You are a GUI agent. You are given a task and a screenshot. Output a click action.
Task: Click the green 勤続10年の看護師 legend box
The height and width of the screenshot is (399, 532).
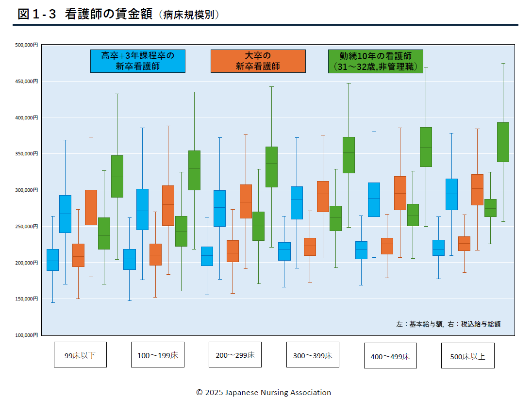[375, 61]
